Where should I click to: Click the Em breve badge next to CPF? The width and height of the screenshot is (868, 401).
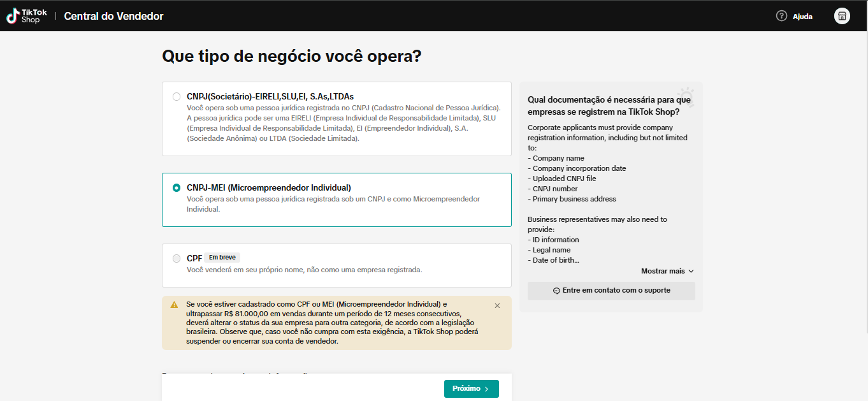[x=222, y=258]
